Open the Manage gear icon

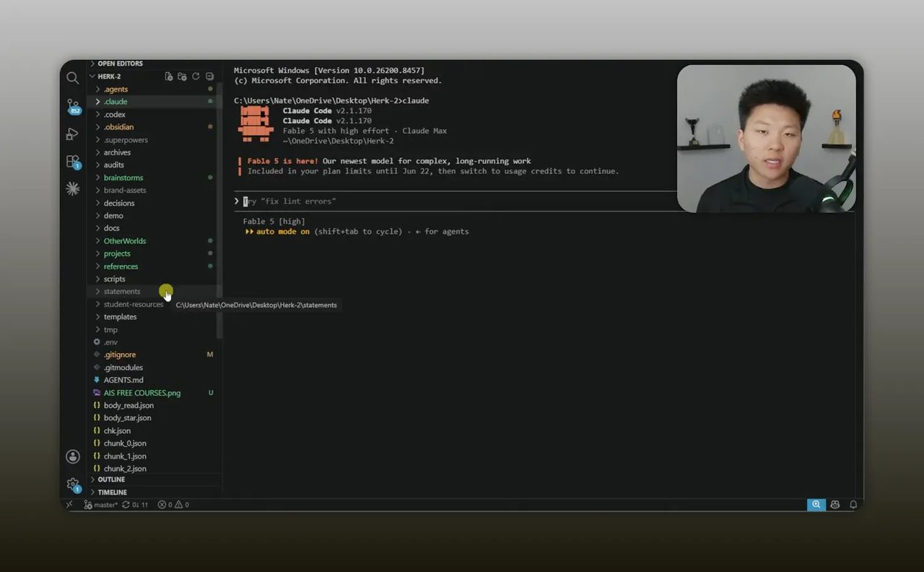(x=73, y=484)
